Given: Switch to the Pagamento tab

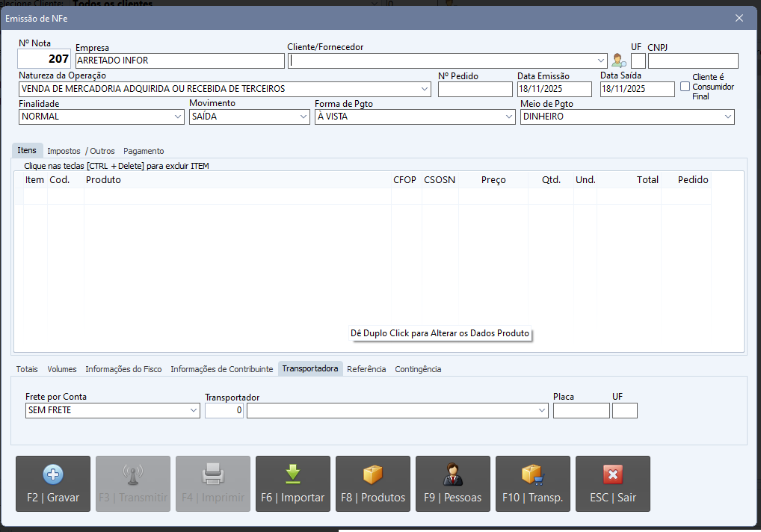Looking at the screenshot, I should pos(144,151).
